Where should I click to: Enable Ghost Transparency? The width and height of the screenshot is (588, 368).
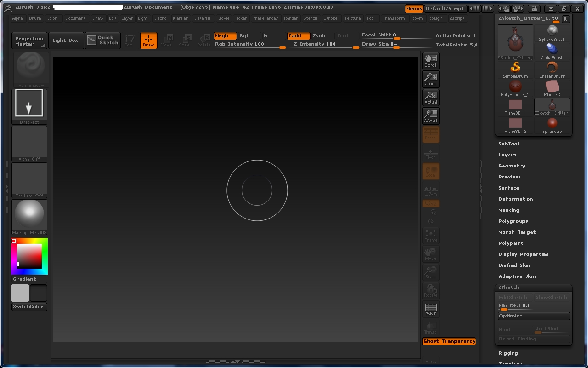tap(449, 341)
